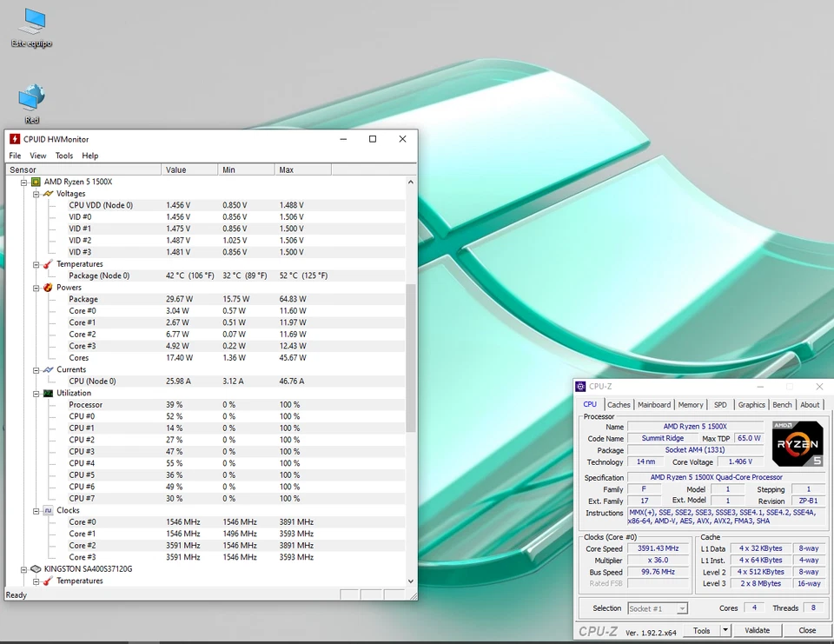Screen dimensions: 834x644
Task: Click the Utilization chip icon
Action: coord(47,393)
